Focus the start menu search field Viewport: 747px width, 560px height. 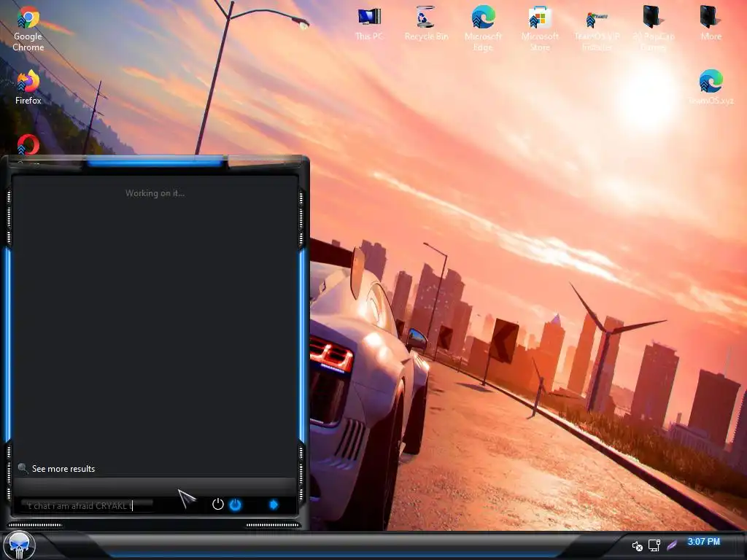tap(88, 505)
